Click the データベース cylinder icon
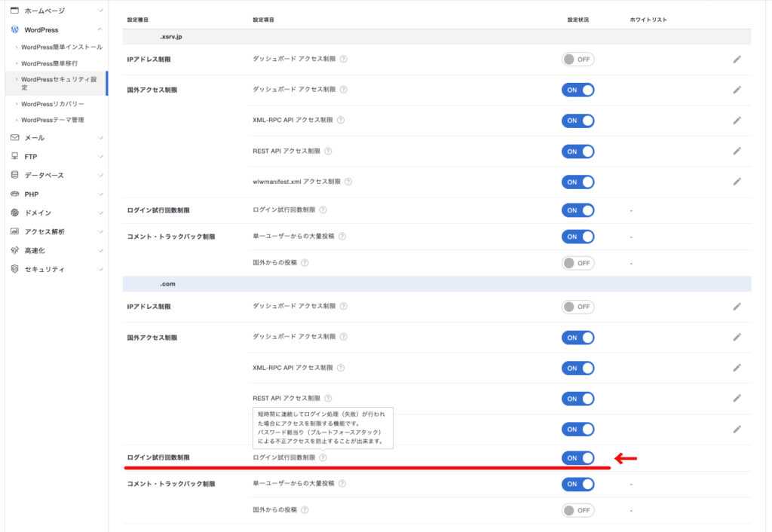Viewport: 772px width, 532px height. [15, 175]
